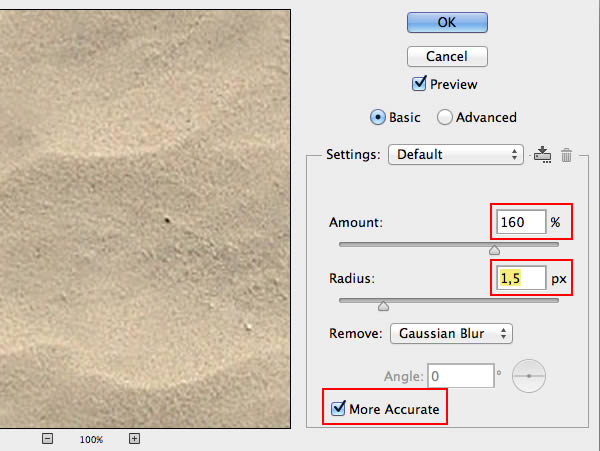Click the Angle input field

(x=461, y=376)
